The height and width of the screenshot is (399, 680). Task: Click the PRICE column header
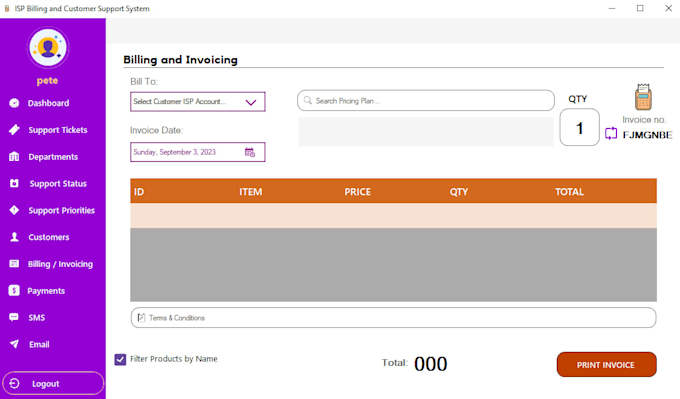357,192
